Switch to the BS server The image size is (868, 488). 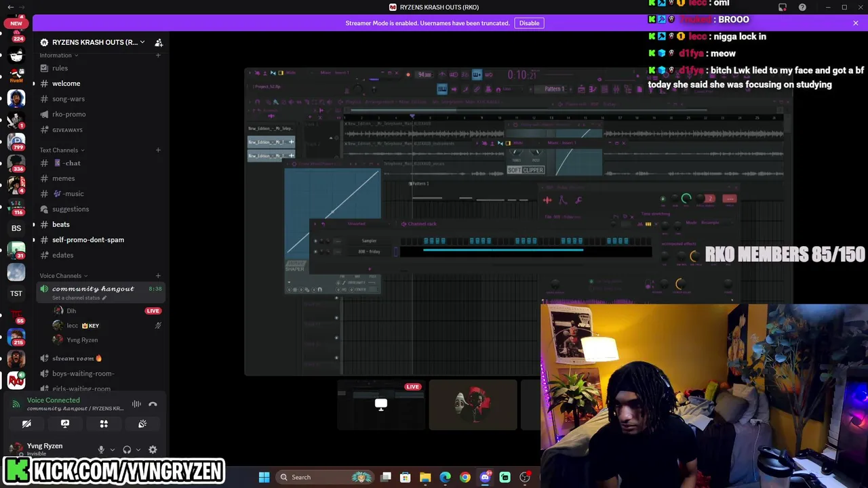pyautogui.click(x=16, y=228)
